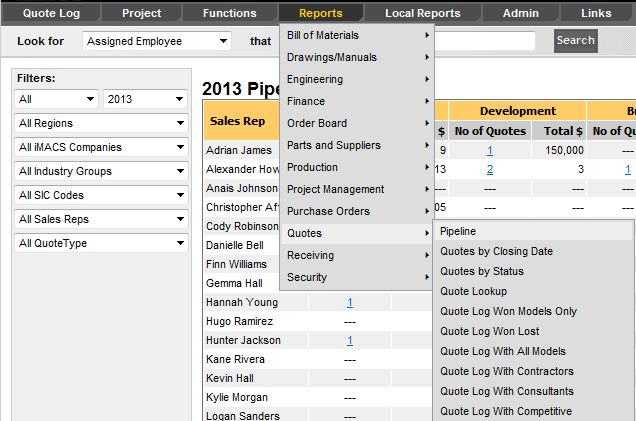Open the Assigned Employee dropdown

[157, 41]
